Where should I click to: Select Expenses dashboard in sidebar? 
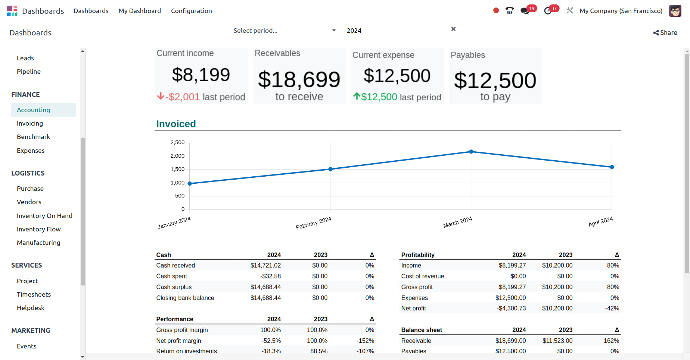point(30,151)
